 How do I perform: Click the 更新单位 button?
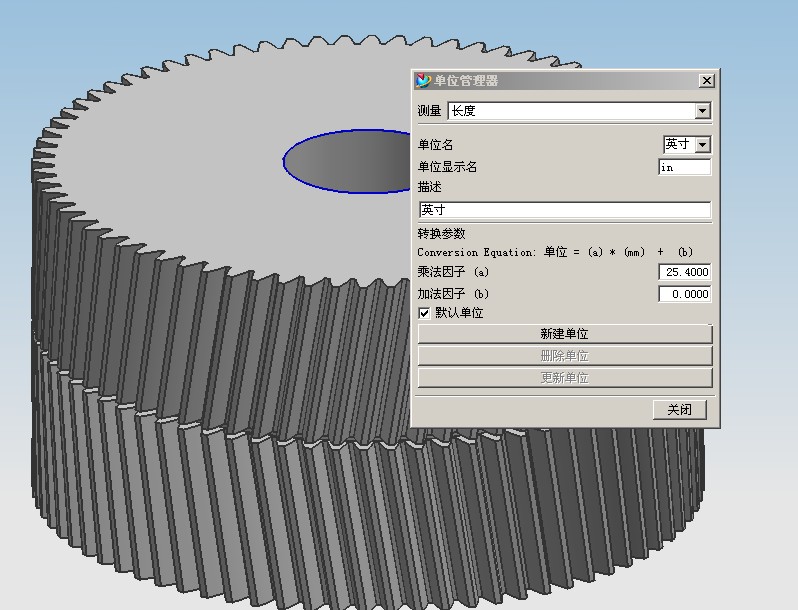tap(565, 378)
